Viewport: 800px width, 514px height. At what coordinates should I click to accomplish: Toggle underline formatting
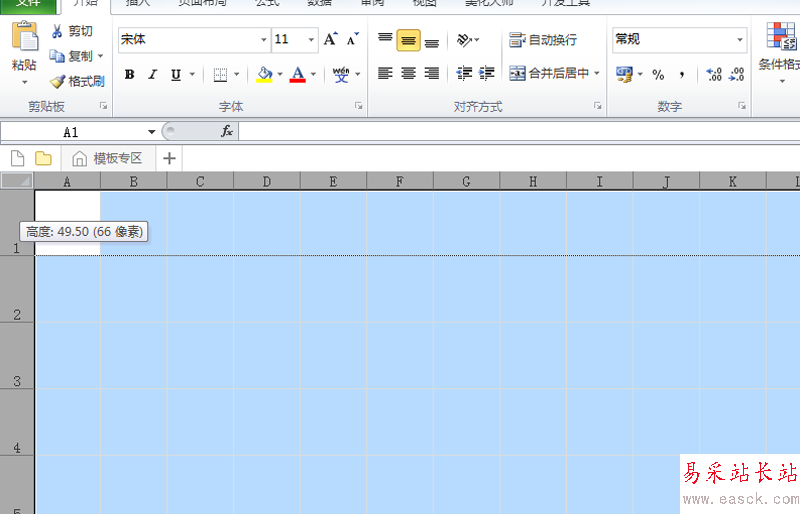(176, 75)
